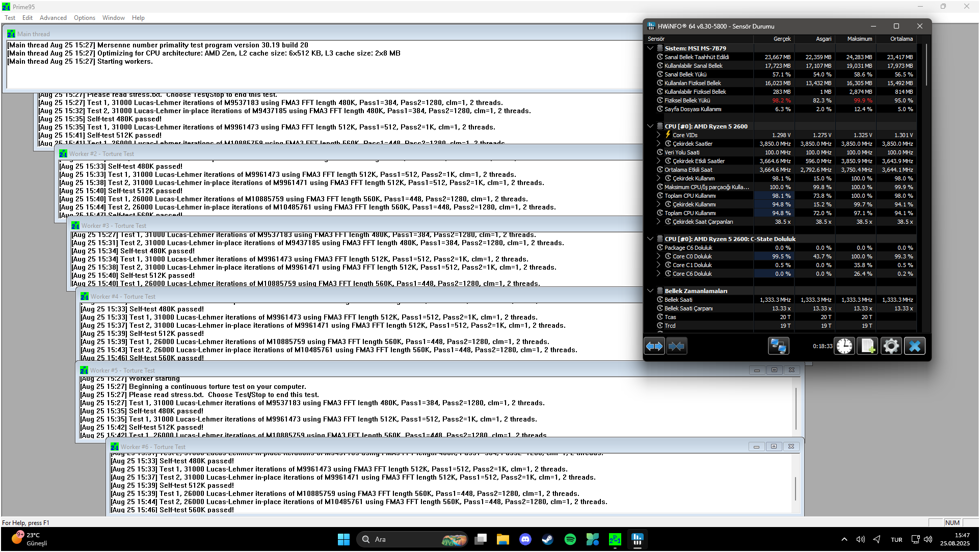This screenshot has height=552, width=980.
Task: Click the Gerçek column header in HWiNFO
Action: [774, 39]
